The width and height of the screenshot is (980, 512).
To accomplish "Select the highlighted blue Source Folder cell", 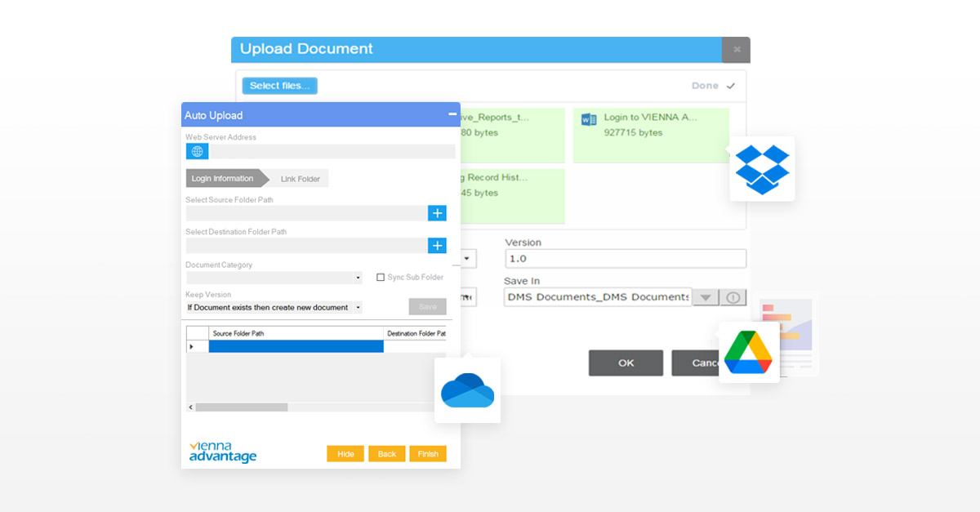I will 296,346.
